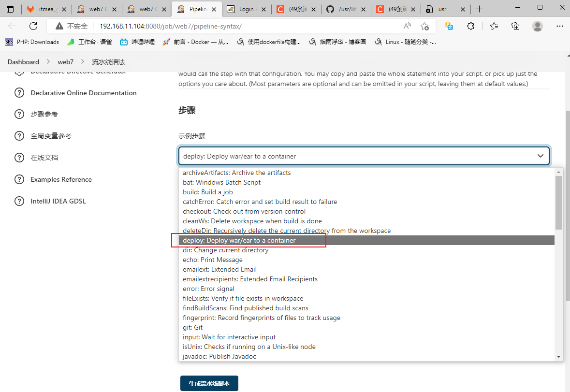The height and width of the screenshot is (392, 570).
Task: Open 全局变量参考 sidebar link
Action: tap(51, 136)
